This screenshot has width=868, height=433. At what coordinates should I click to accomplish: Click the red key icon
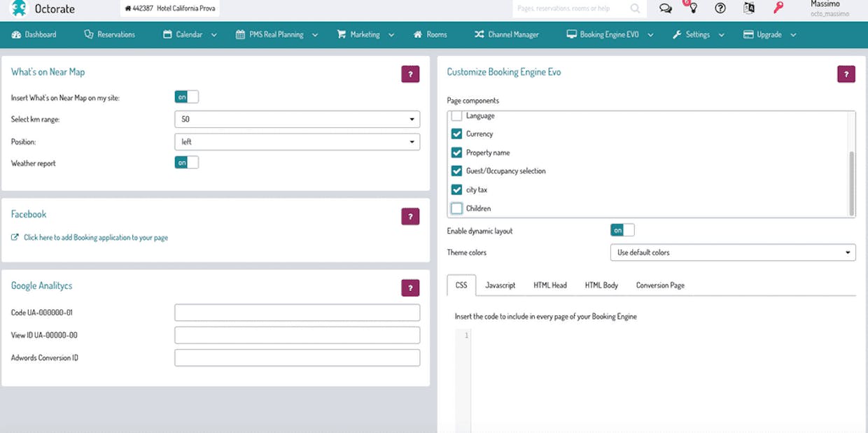click(x=778, y=8)
